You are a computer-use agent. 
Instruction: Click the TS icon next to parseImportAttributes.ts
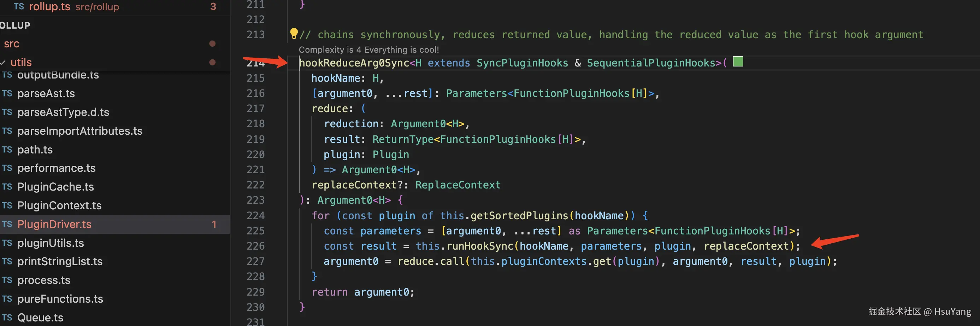click(x=7, y=130)
